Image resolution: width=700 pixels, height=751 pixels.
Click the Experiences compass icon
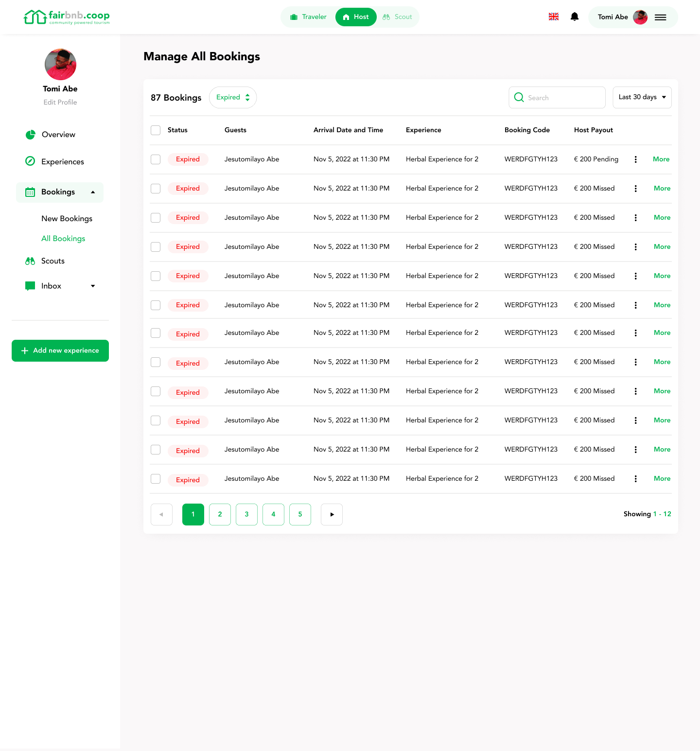30,161
